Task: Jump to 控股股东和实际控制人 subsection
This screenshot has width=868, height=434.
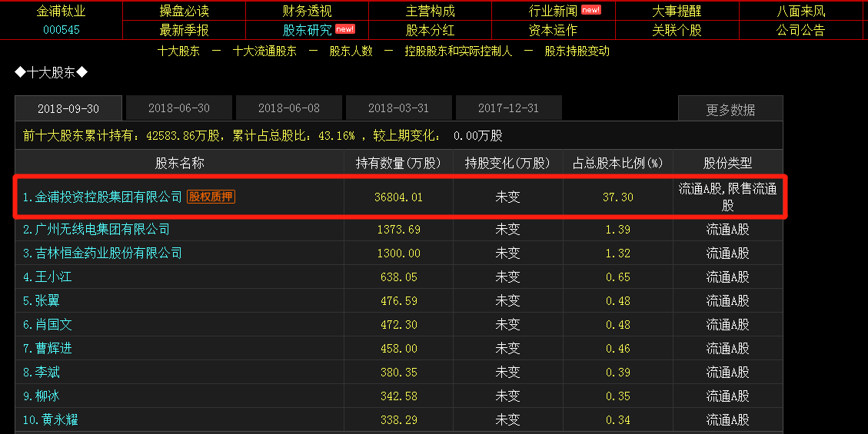Action: coord(458,51)
